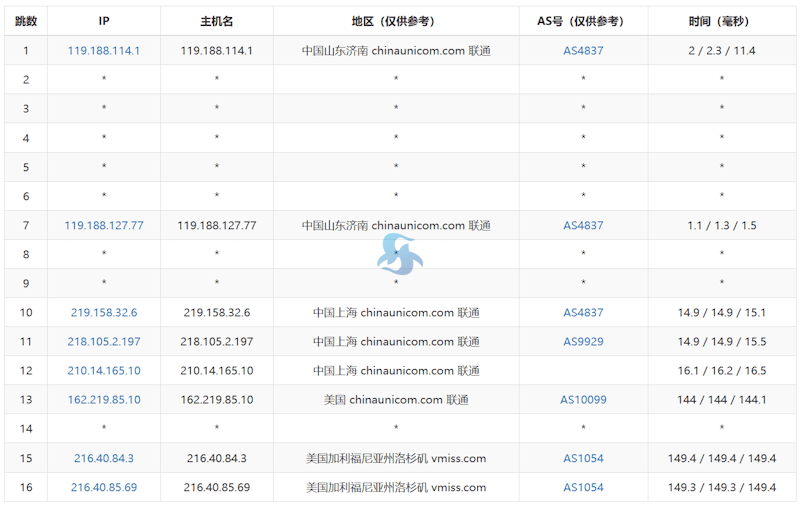Click hop number 16 cell

26,488
